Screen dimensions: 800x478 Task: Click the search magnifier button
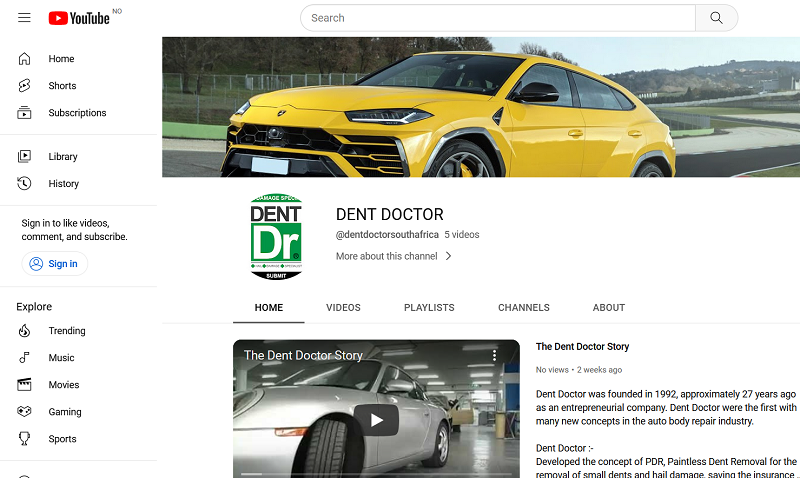(x=716, y=18)
